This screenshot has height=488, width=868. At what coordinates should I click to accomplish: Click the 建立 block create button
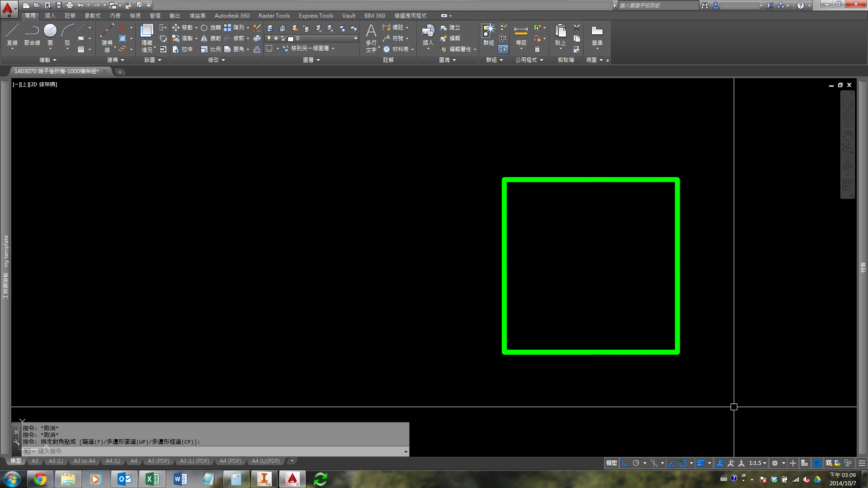tap(450, 28)
